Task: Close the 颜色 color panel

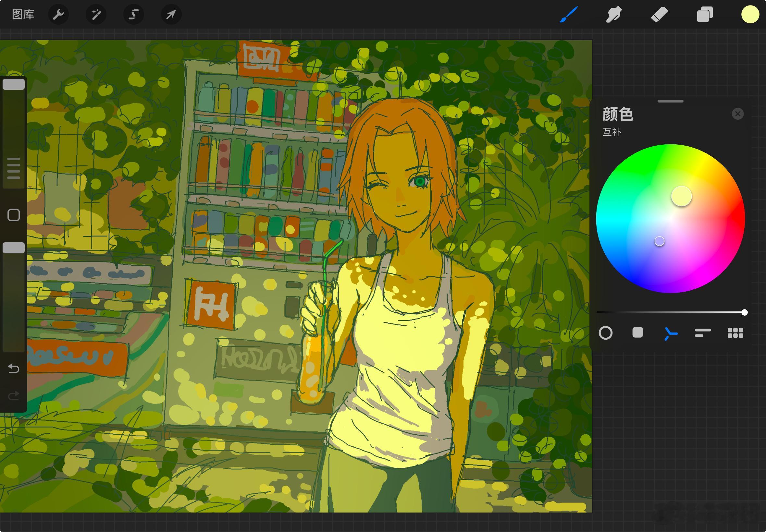Action: [738, 114]
